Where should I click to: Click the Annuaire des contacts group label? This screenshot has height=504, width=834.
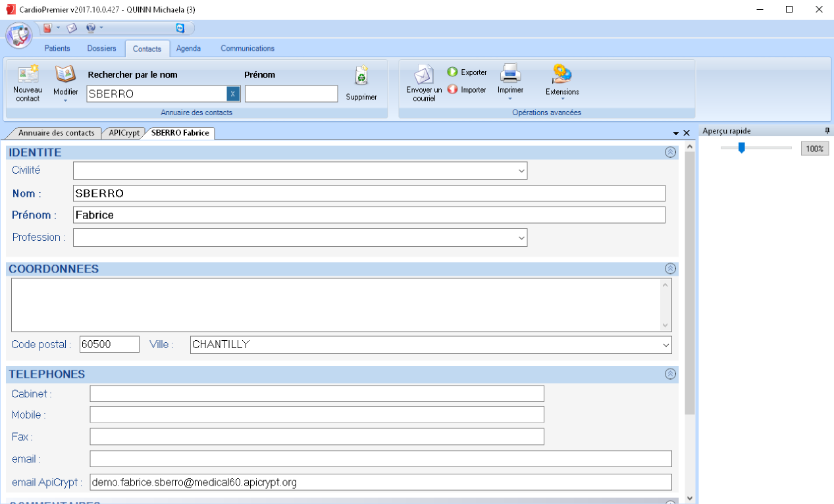point(197,113)
